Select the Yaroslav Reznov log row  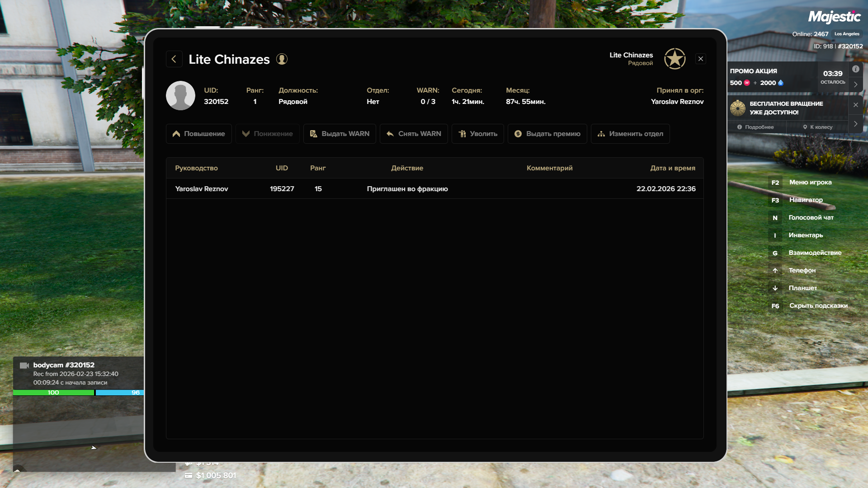(x=434, y=189)
